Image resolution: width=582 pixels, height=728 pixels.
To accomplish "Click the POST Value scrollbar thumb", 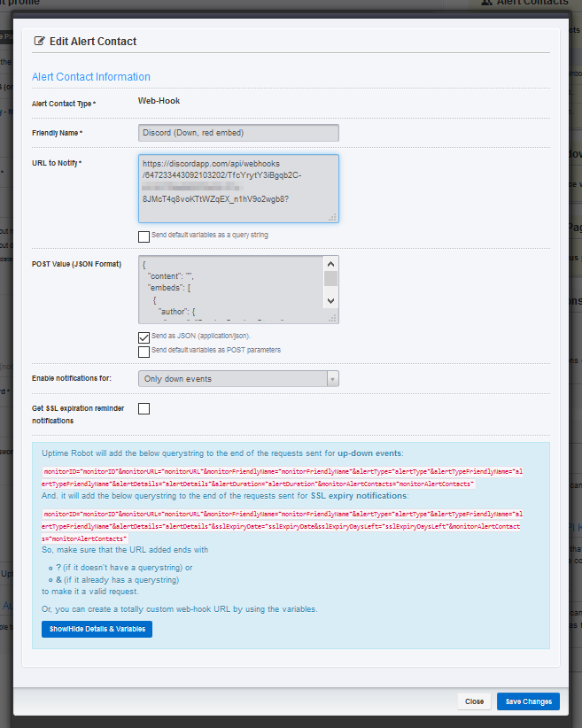I will point(330,279).
